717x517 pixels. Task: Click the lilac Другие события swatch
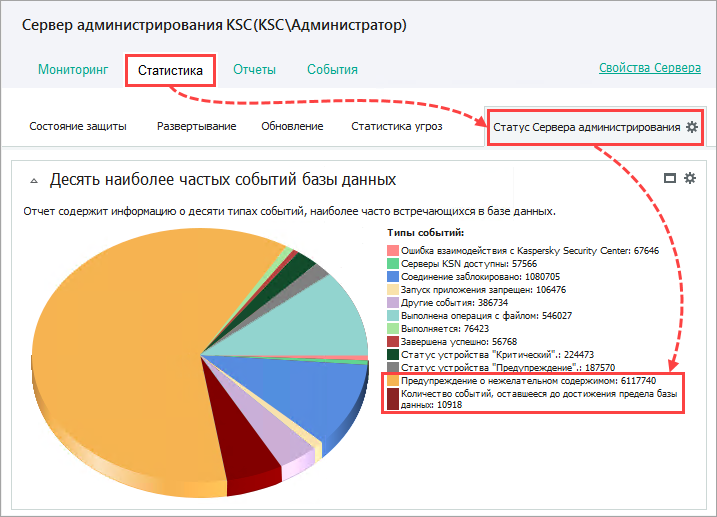393,303
